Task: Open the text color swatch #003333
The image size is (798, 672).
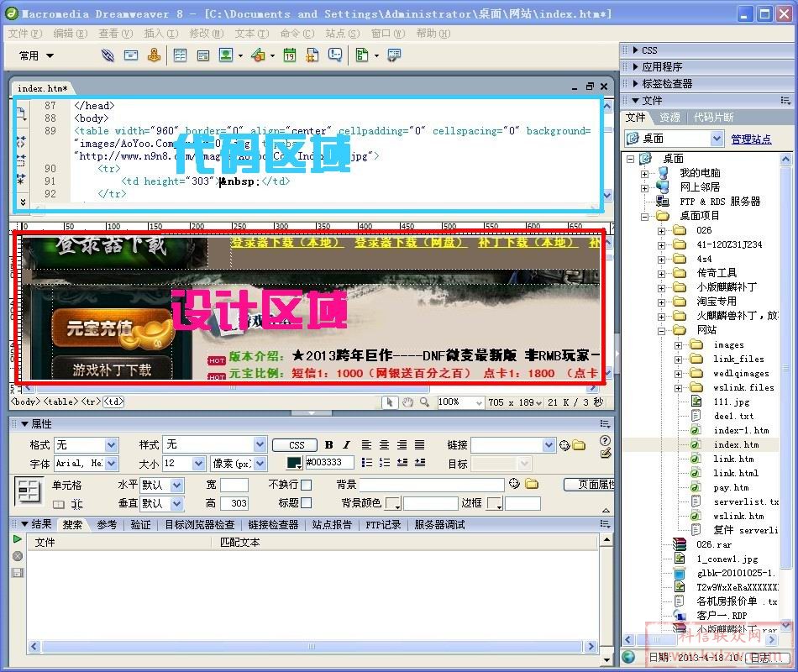Action: [x=295, y=463]
